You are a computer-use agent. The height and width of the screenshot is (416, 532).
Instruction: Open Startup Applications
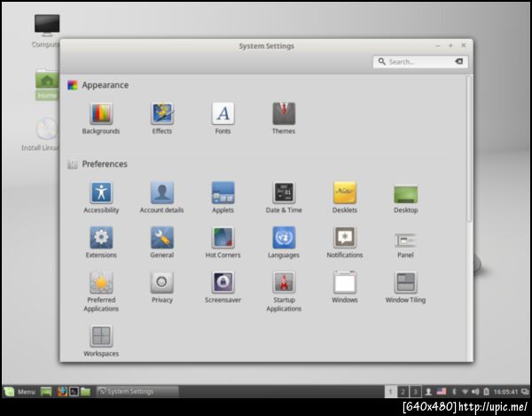(284, 292)
